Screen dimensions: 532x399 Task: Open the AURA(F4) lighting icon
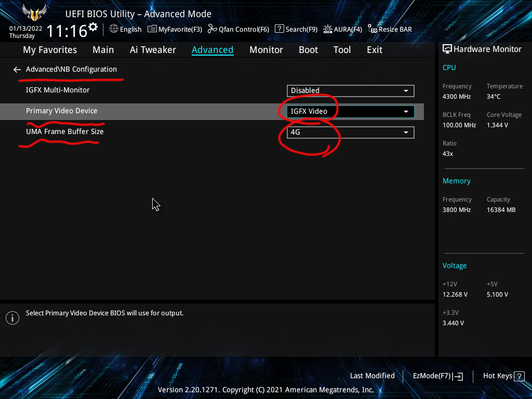(327, 29)
